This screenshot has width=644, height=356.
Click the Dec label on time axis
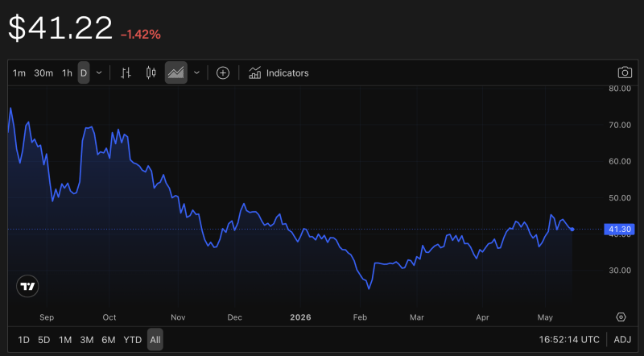[x=234, y=317]
